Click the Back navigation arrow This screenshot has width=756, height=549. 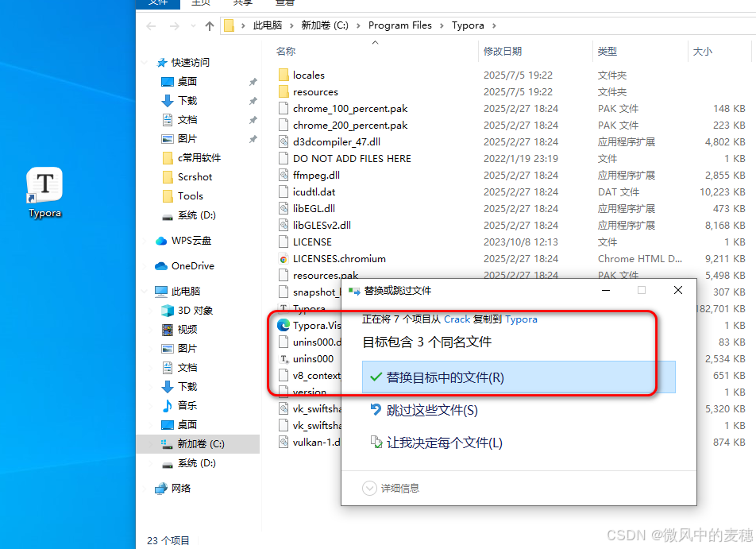click(152, 26)
